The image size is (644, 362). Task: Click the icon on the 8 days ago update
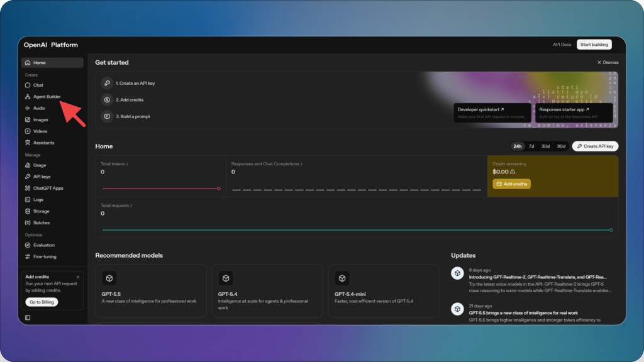pos(457,273)
